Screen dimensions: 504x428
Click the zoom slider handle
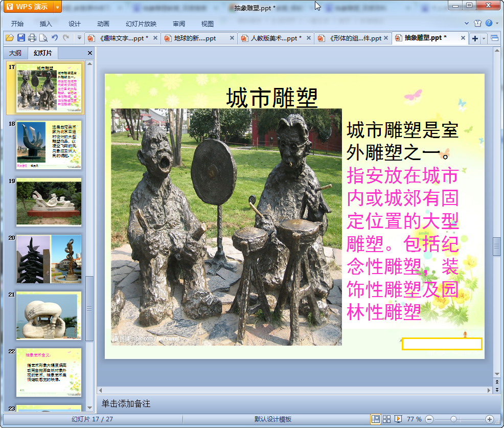tap(453, 419)
